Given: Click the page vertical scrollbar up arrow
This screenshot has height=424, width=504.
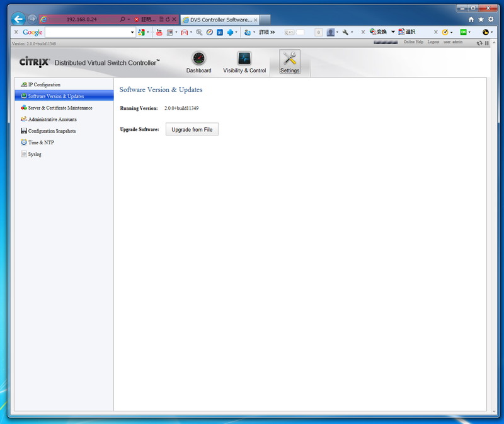Looking at the screenshot, I should click(x=494, y=43).
